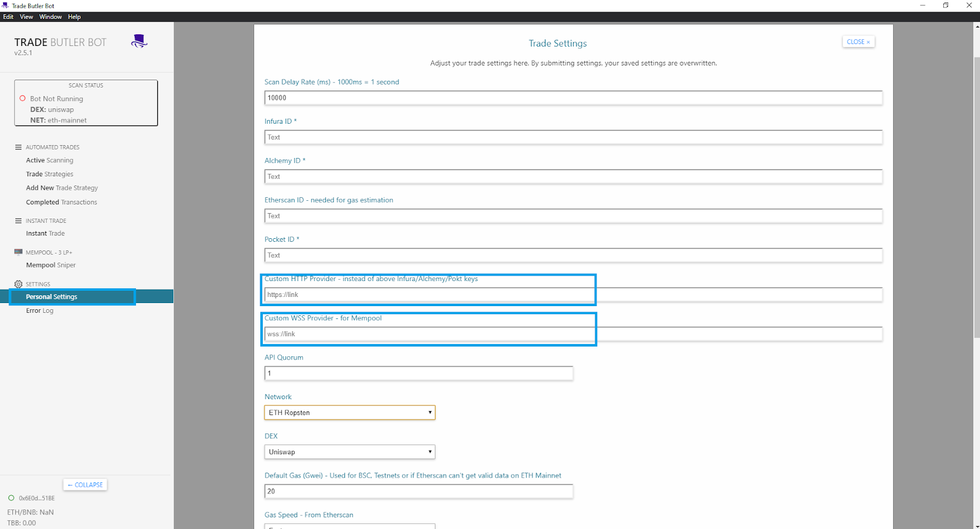Open the Error Log

click(40, 310)
